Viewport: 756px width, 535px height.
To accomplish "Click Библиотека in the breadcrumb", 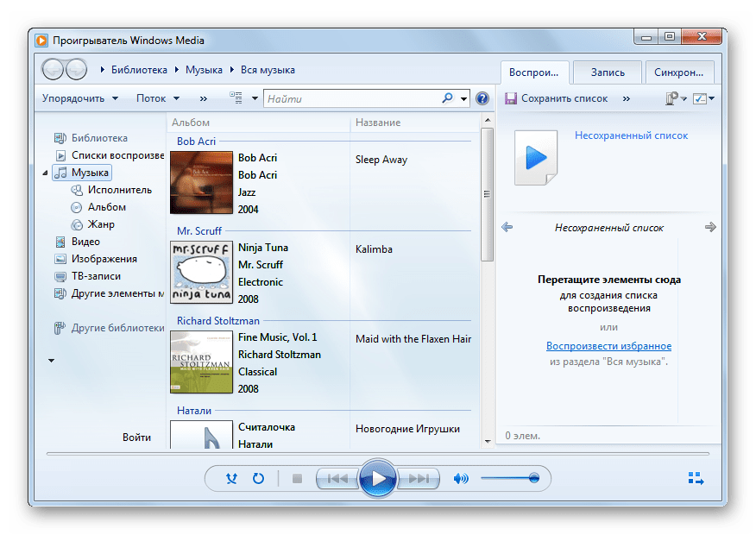I will pos(139,70).
